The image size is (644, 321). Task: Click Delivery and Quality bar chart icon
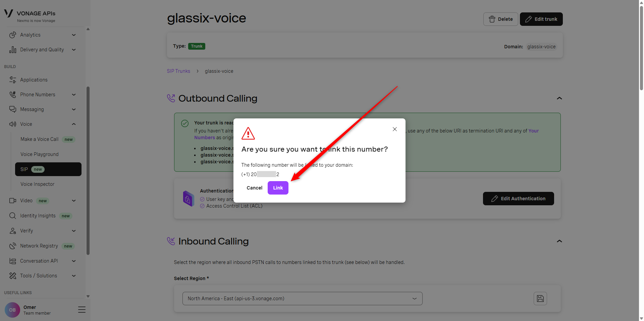[x=13, y=50]
